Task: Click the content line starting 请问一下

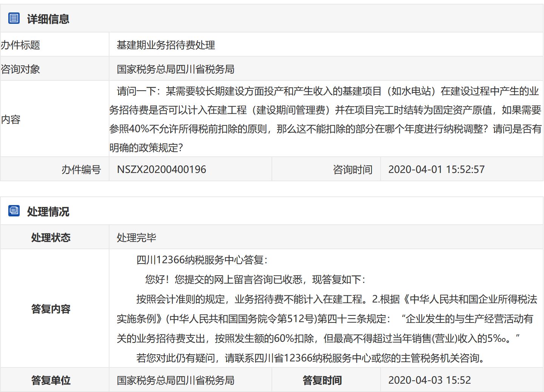Action: [328, 91]
